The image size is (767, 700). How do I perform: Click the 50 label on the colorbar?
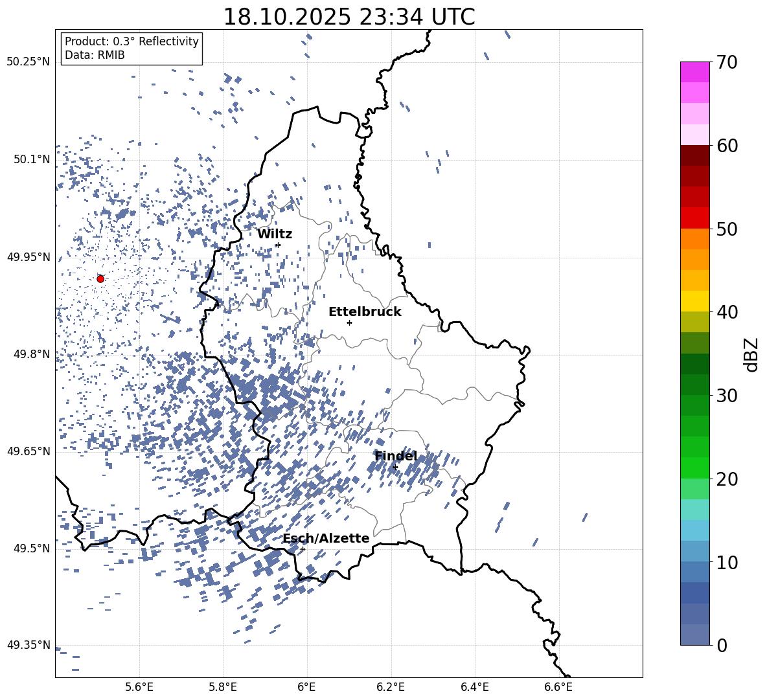(x=726, y=229)
